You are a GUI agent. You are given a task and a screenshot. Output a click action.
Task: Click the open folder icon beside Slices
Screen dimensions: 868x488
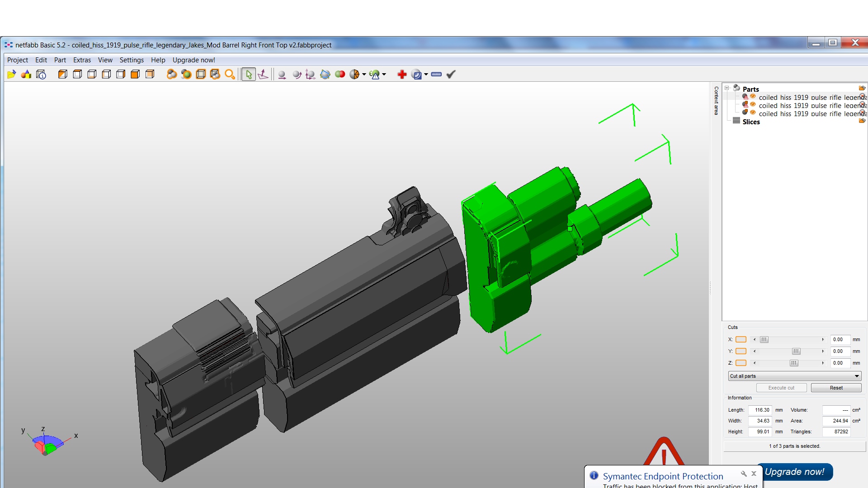tap(862, 121)
